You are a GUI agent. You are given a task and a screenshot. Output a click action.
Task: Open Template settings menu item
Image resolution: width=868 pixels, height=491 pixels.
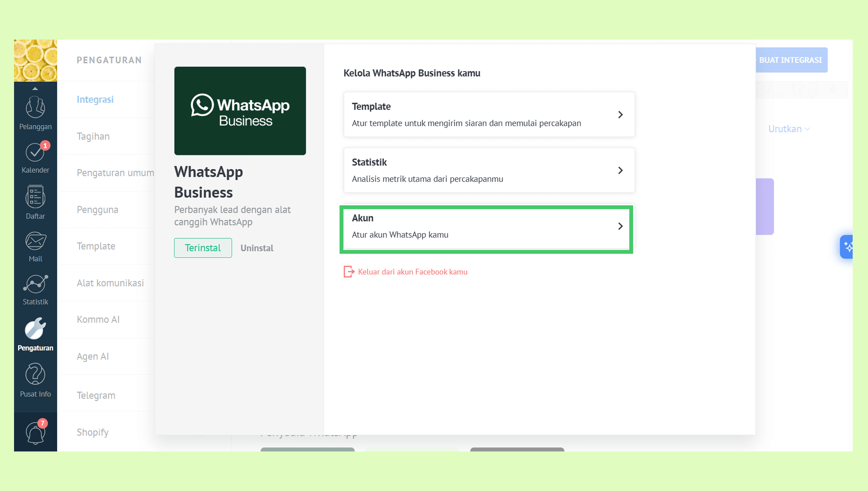tap(96, 246)
